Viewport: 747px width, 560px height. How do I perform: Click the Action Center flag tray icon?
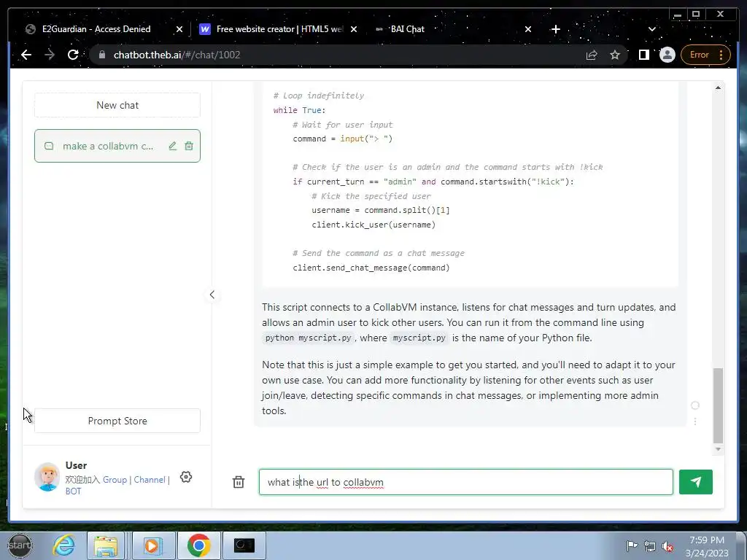click(632, 546)
